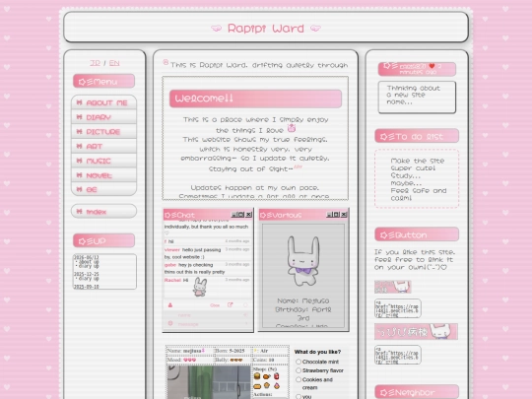Click the chat profile person icon
532x399 pixels.
tap(170, 305)
